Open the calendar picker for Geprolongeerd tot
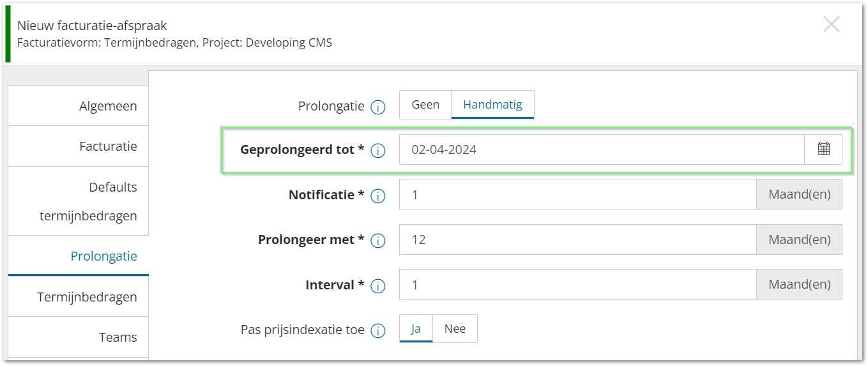This screenshot has height=366, width=868. pos(823,149)
